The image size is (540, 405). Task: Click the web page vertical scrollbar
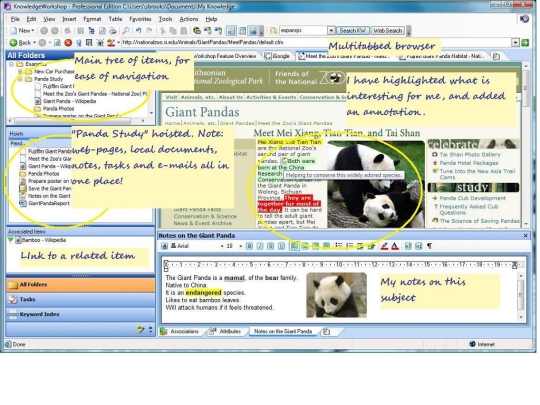(x=526, y=145)
